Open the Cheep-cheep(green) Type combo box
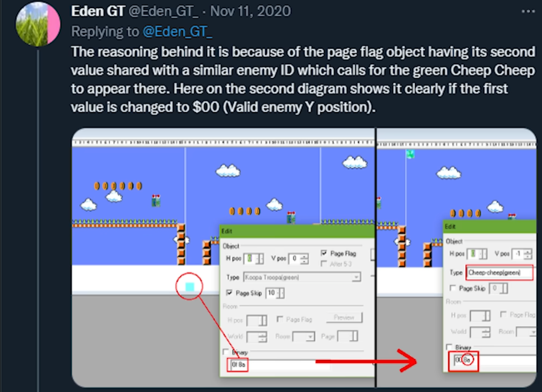542x392 pixels. click(x=499, y=273)
